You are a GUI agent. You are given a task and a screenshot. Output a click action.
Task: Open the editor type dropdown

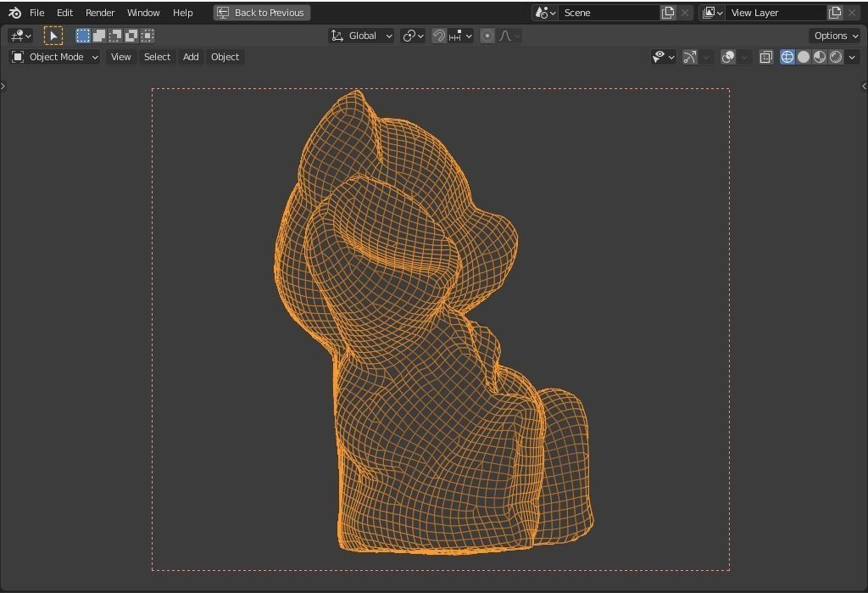[20, 36]
